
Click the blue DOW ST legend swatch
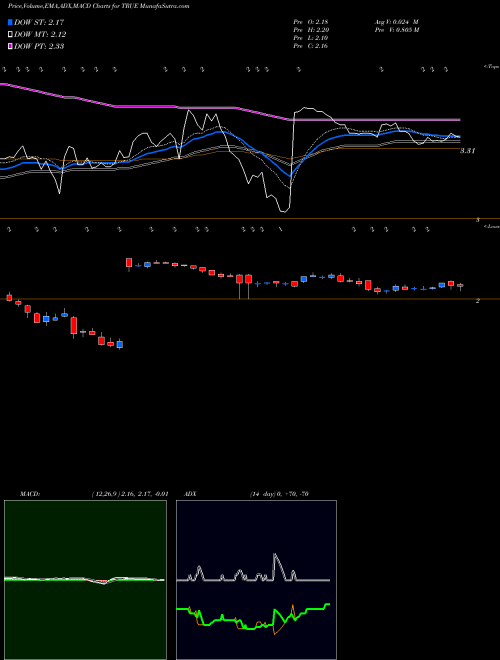[10, 22]
